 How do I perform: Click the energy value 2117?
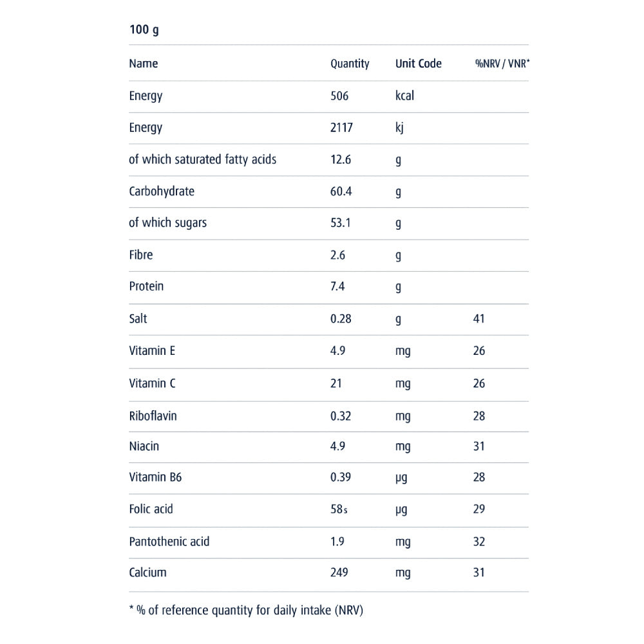click(341, 128)
